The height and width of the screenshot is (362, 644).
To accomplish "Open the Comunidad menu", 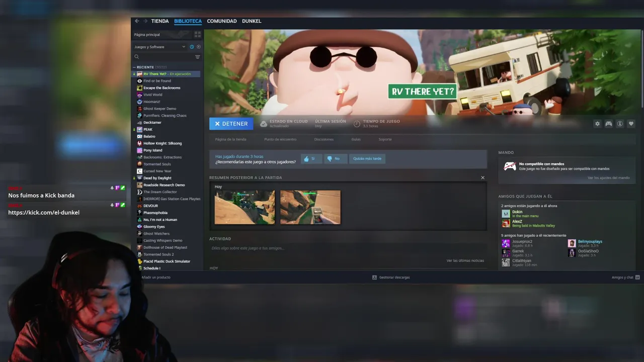I will [222, 21].
